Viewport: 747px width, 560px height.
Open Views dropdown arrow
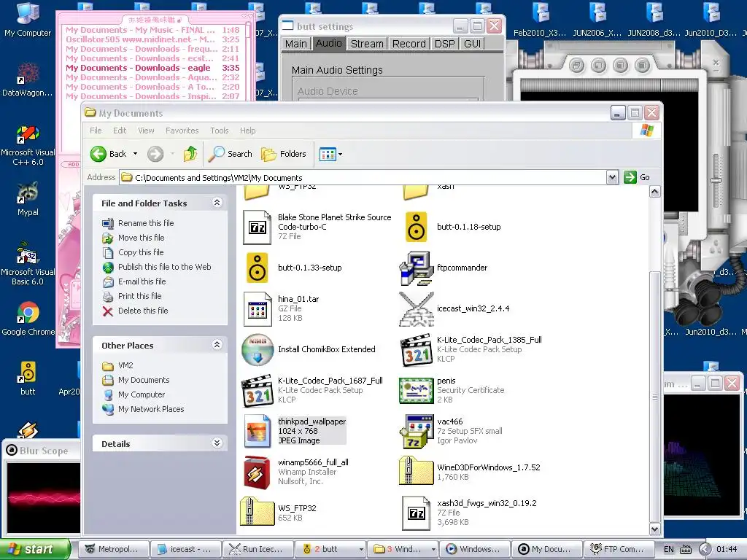[340, 155]
